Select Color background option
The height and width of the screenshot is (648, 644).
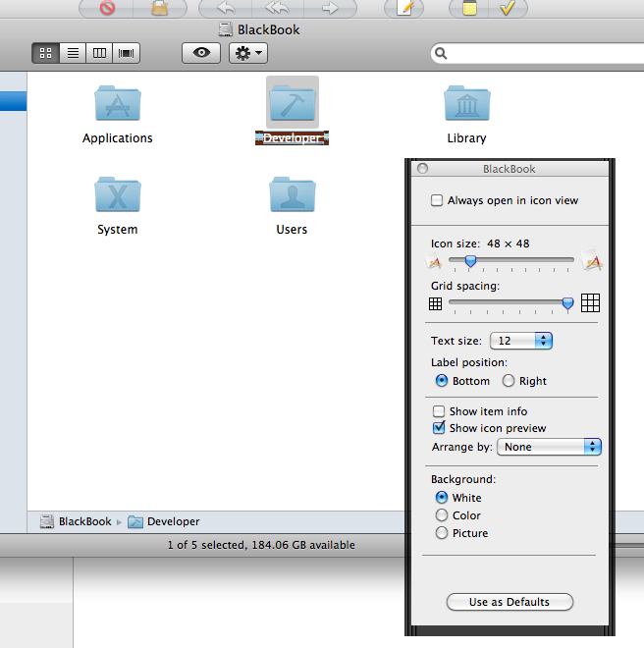(442, 514)
